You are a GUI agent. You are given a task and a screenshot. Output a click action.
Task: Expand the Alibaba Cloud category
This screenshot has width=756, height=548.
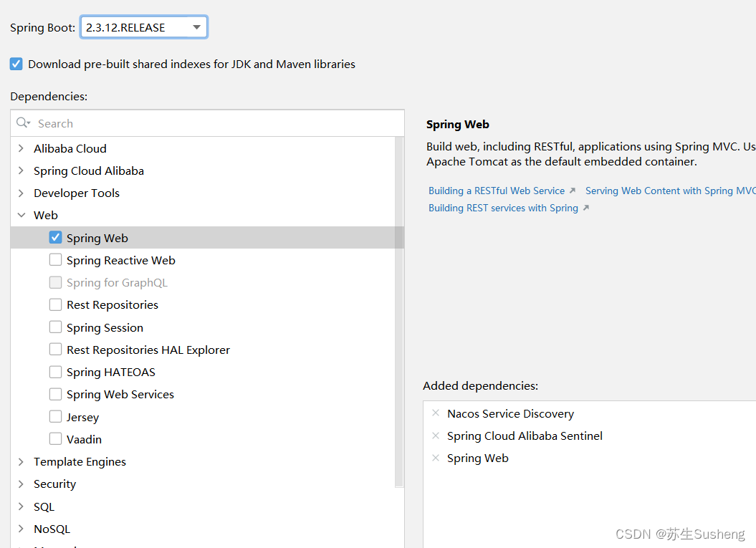(x=21, y=148)
